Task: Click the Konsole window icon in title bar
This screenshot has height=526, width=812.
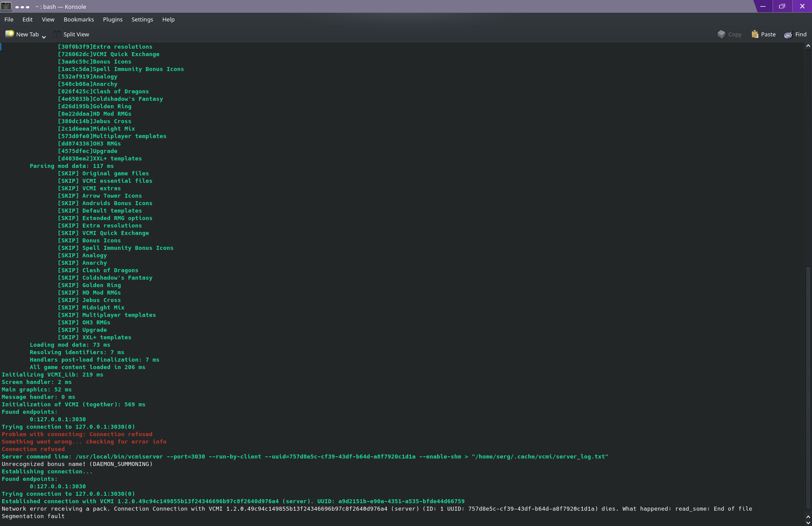Action: click(6, 6)
